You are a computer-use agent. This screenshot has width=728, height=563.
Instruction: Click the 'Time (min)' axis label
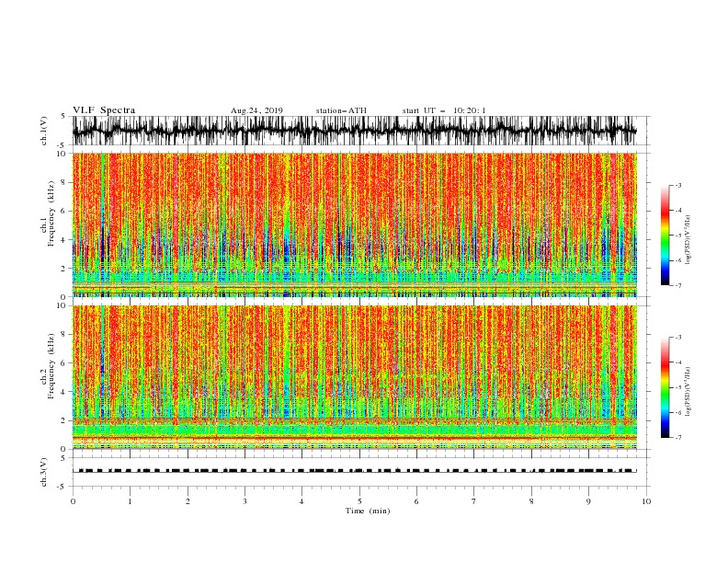(368, 511)
